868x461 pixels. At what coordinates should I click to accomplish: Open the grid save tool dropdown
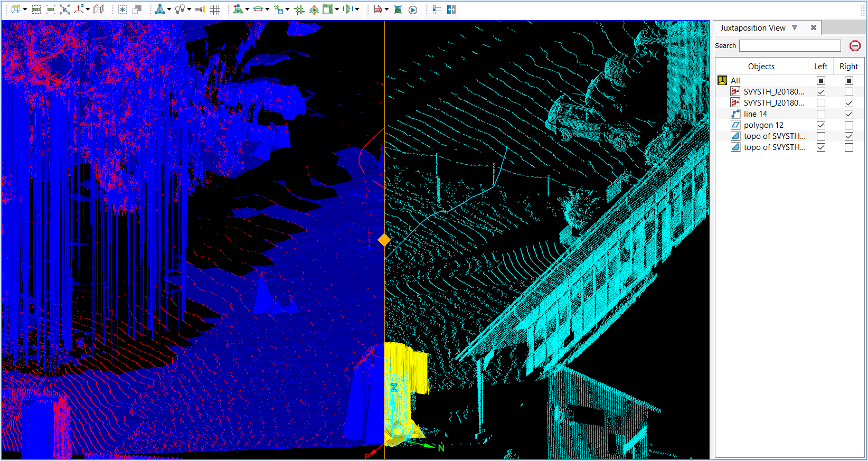click(287, 10)
